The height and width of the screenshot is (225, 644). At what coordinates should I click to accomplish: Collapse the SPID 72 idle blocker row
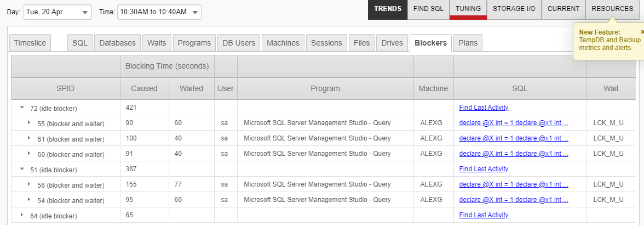click(x=22, y=108)
